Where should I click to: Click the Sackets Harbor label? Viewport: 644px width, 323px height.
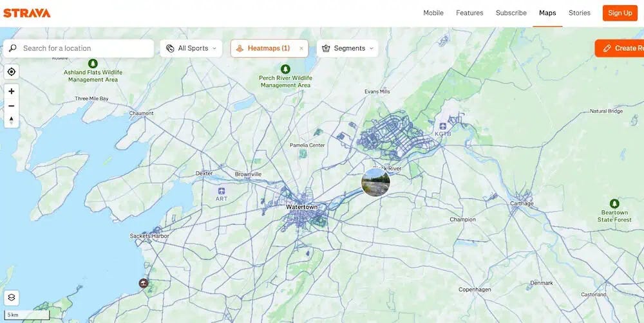tap(149, 236)
